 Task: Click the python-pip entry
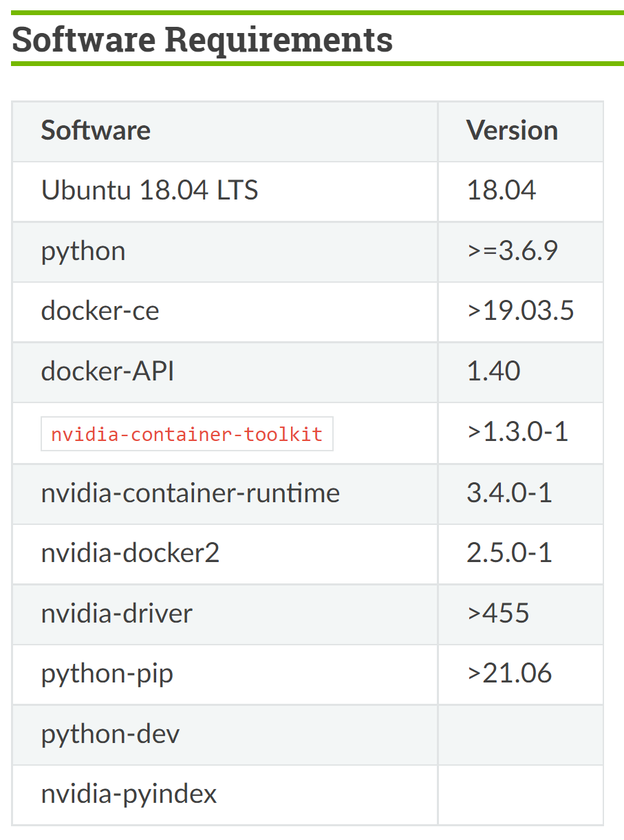107,674
